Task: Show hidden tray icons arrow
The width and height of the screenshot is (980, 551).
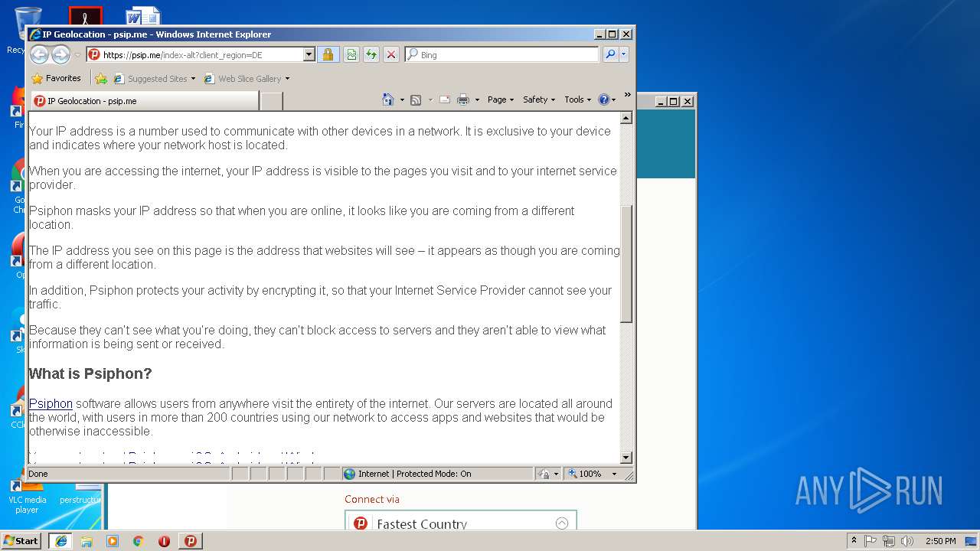Action: pyautogui.click(x=854, y=541)
